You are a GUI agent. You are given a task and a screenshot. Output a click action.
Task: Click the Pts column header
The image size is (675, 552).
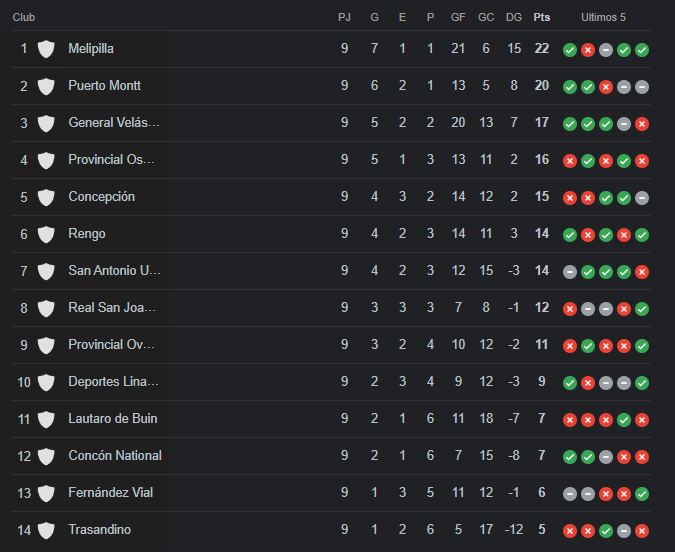click(x=542, y=17)
